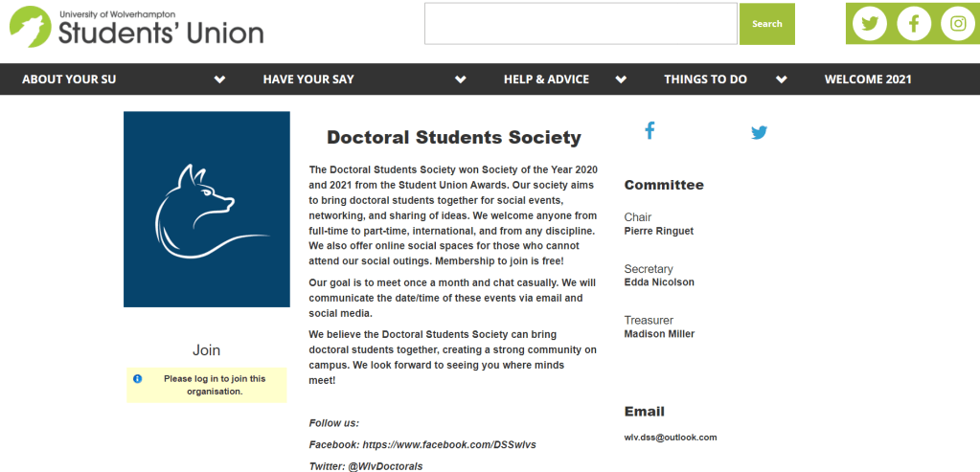Click into the search text field
Viewport: 980px width, 472px height.
click(581, 24)
